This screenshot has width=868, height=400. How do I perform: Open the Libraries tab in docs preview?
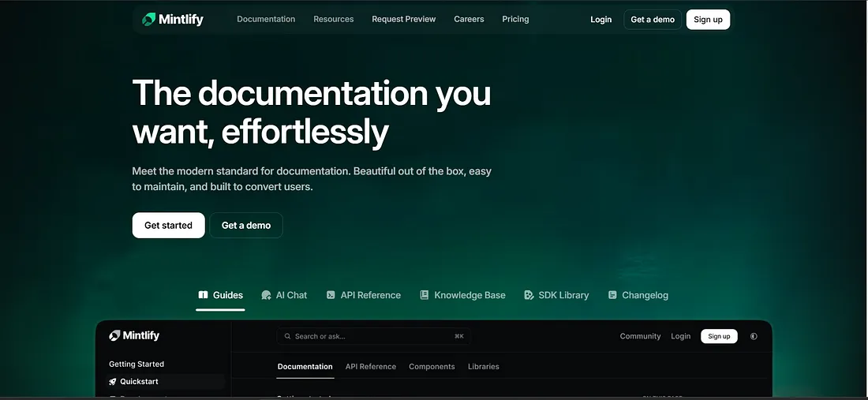(483, 366)
